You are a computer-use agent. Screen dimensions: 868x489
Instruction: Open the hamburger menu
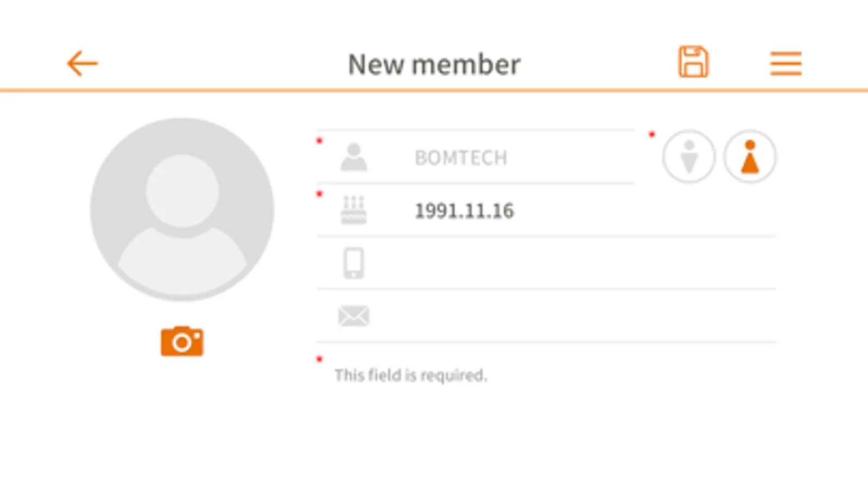tap(785, 64)
